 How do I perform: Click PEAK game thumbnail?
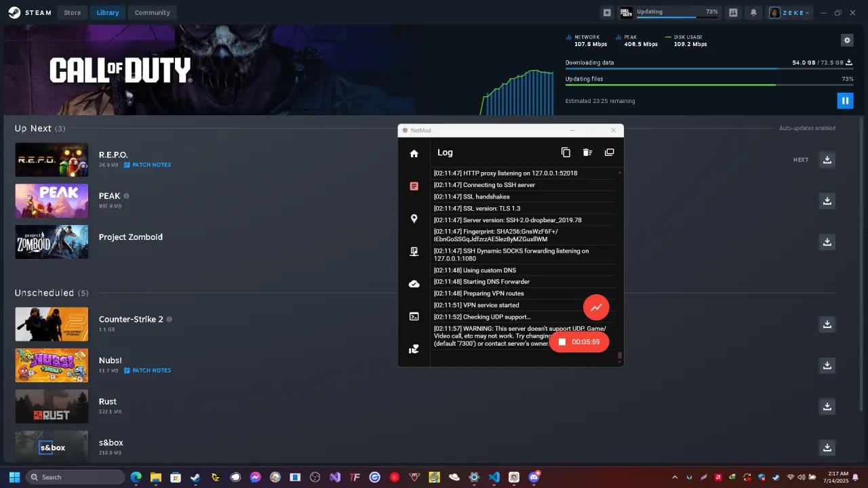tap(52, 201)
